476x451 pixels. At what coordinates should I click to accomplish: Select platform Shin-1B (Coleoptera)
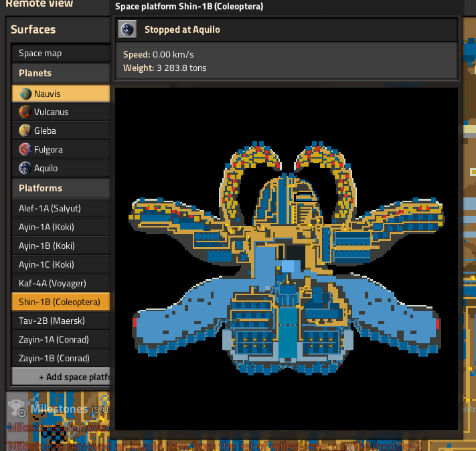61,302
